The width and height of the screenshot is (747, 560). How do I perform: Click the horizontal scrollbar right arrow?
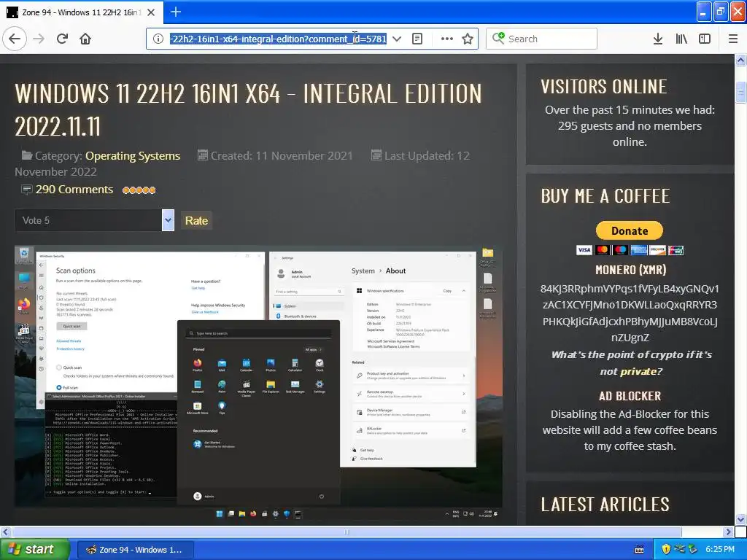click(x=729, y=532)
